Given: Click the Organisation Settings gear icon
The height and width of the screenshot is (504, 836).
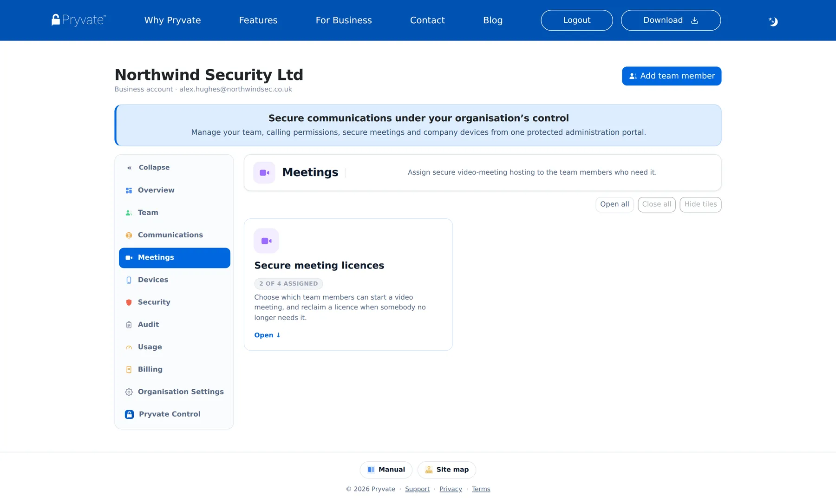Looking at the screenshot, I should 129,392.
